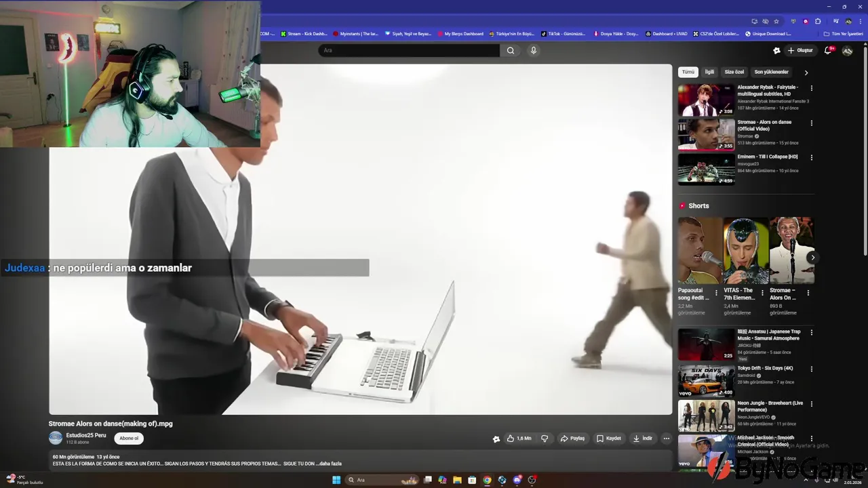Focus the YouTube Ara search field
Screen dimensions: 868x488
pyautogui.click(x=409, y=50)
